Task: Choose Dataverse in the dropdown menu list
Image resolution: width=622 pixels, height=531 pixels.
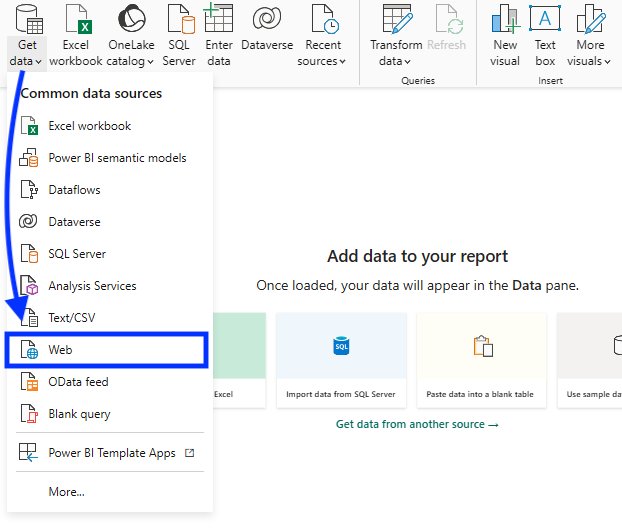Action: click(110, 222)
